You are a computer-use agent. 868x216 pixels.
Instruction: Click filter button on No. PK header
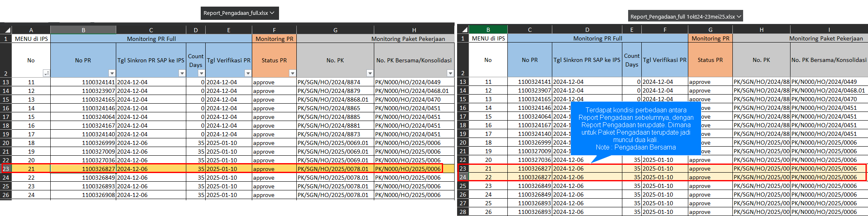[x=370, y=73]
